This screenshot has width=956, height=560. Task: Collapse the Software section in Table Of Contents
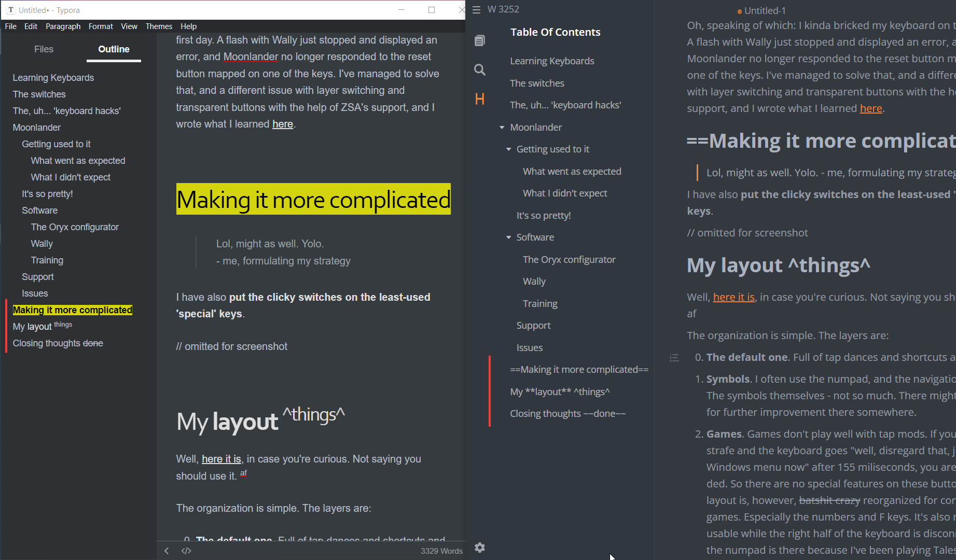[x=508, y=237]
